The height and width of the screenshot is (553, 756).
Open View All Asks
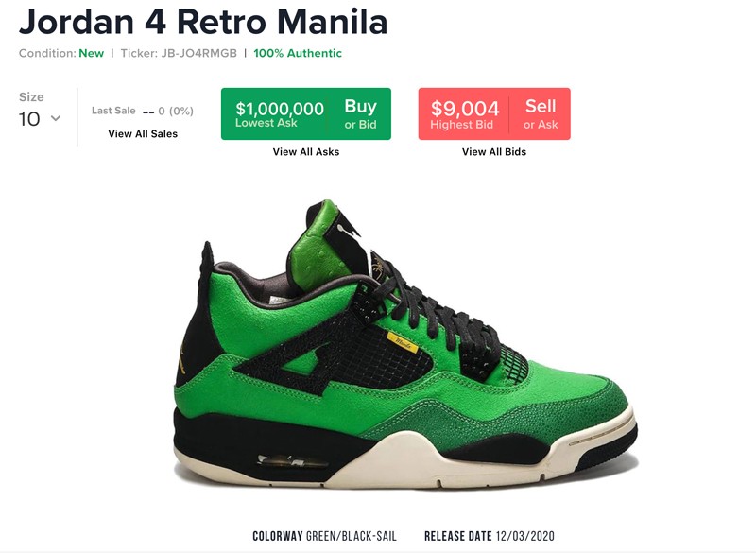[306, 152]
